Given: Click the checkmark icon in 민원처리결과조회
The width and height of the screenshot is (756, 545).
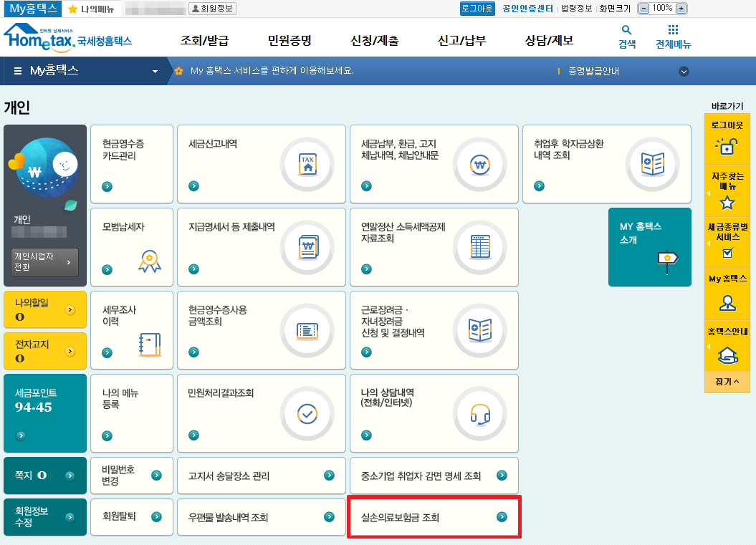Looking at the screenshot, I should (x=307, y=413).
